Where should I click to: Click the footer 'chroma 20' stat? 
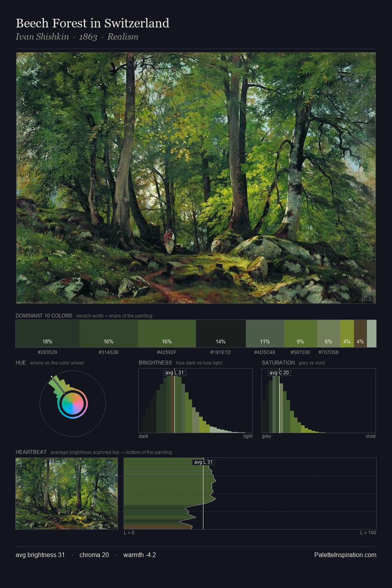(x=94, y=555)
